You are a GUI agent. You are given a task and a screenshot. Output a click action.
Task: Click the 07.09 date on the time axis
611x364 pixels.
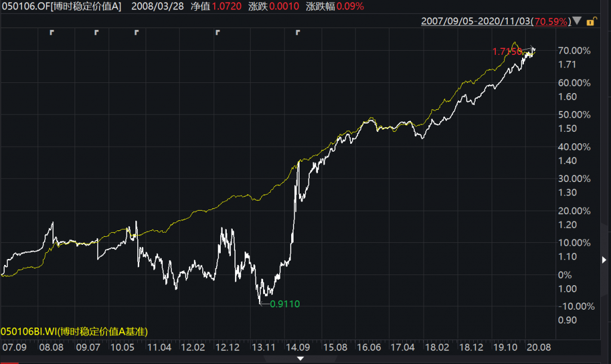16,346
